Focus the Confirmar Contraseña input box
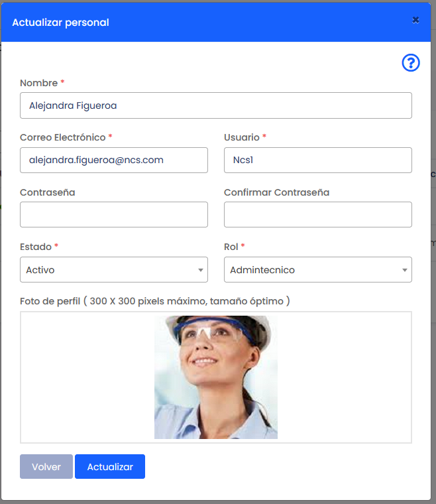The image size is (436, 504). coord(318,215)
